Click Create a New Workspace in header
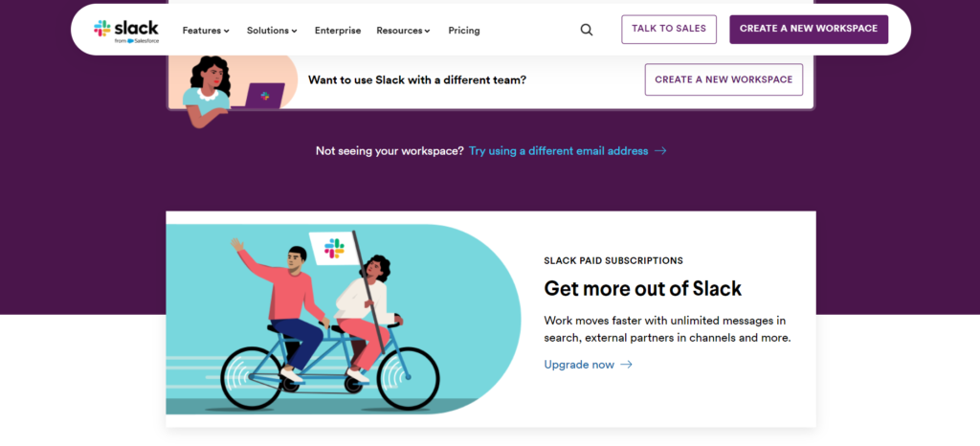980x446 pixels. (x=809, y=30)
